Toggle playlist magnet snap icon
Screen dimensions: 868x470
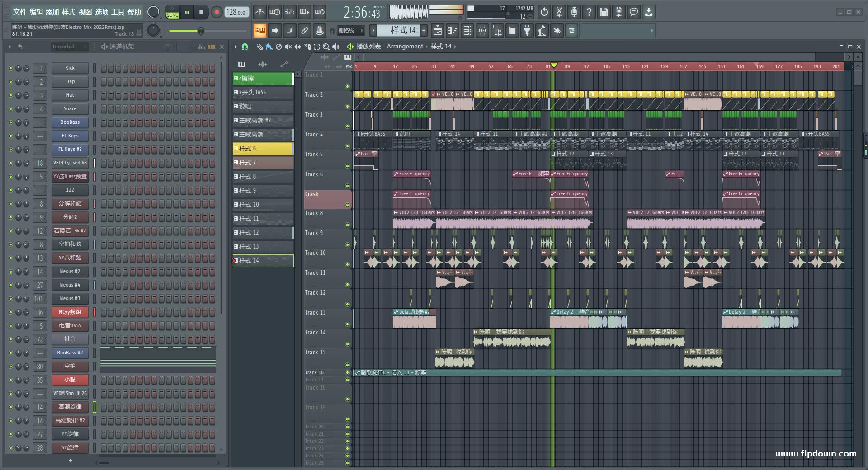point(245,47)
